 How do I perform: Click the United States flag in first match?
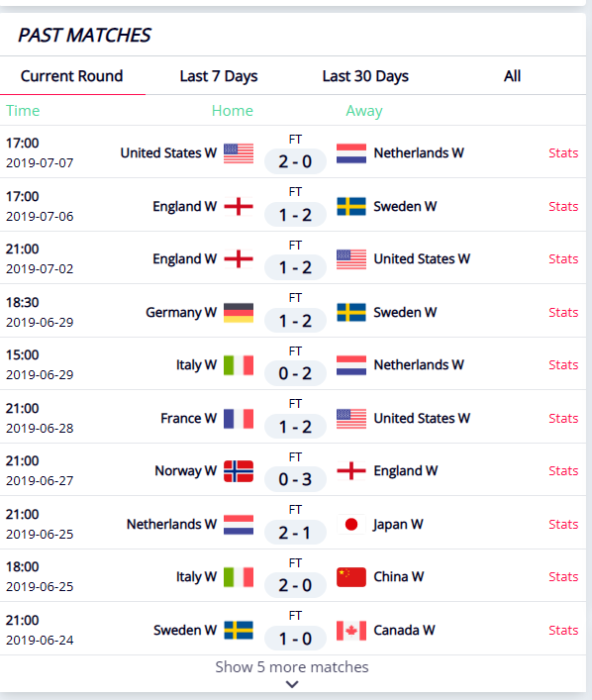239,153
